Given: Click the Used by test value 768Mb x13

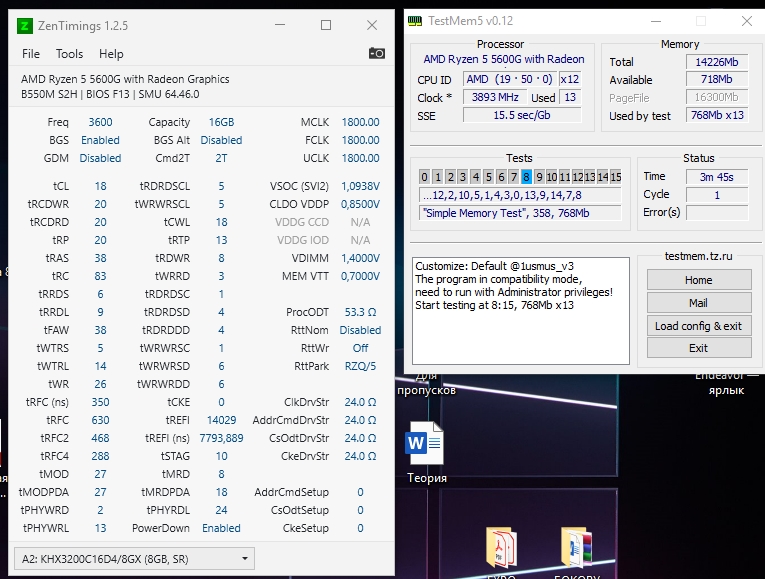Looking at the screenshot, I should pos(717,115).
